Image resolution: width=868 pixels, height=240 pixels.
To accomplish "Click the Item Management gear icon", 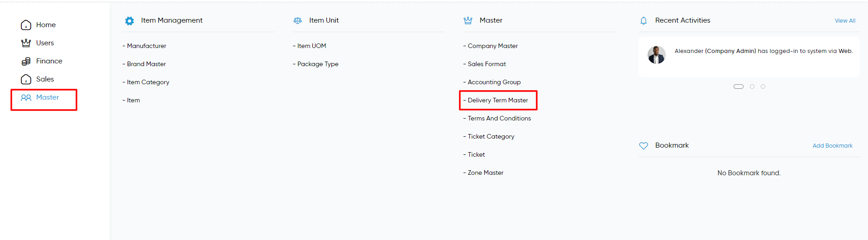I will coord(129,21).
